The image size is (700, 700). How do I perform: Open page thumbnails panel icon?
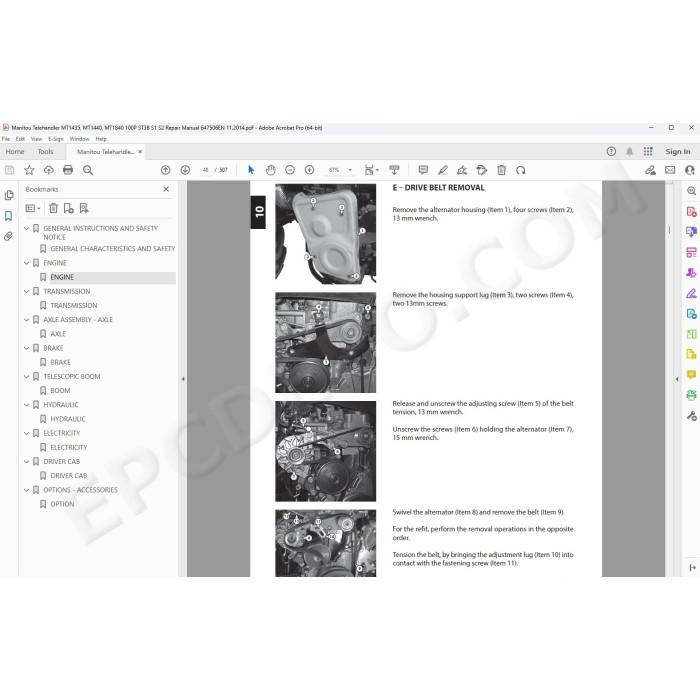click(x=8, y=196)
